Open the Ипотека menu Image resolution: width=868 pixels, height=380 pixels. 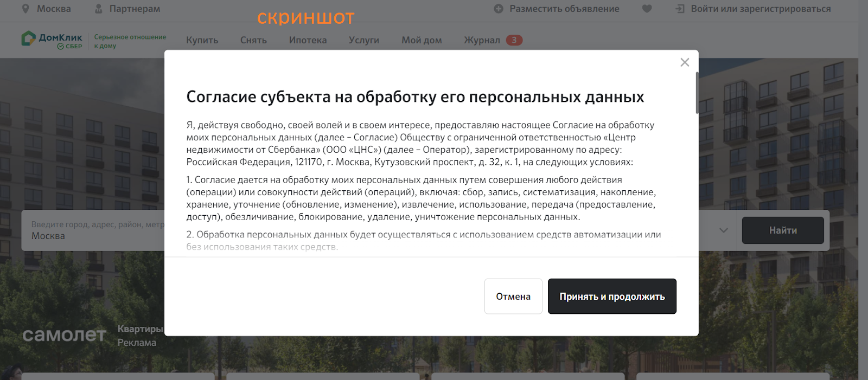tap(308, 40)
